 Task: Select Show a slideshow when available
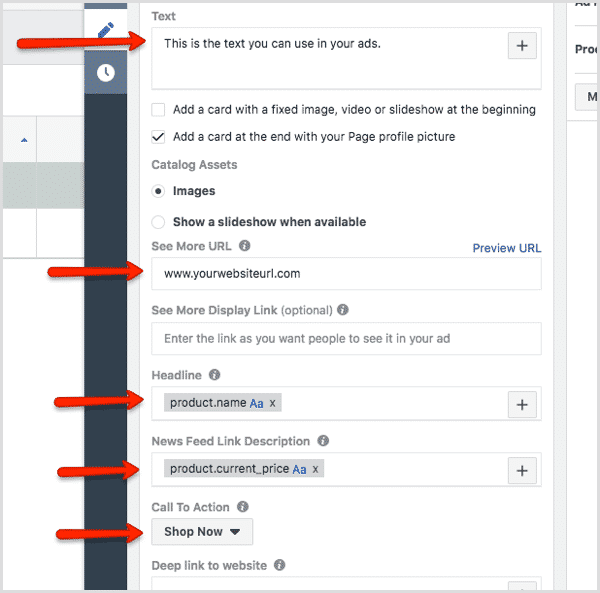[158, 222]
